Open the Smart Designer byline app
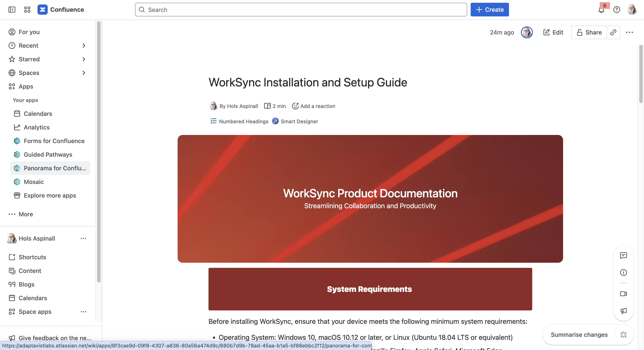644x350 pixels. 295,121
